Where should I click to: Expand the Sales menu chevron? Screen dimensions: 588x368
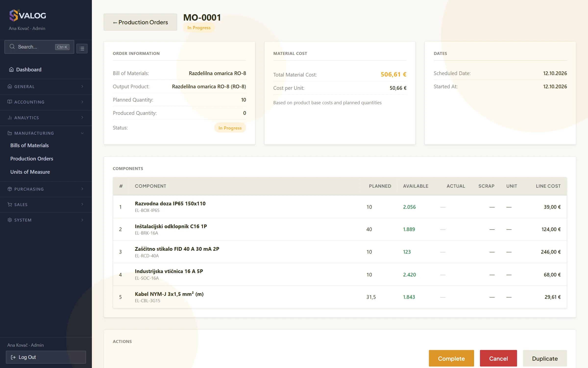(82, 204)
